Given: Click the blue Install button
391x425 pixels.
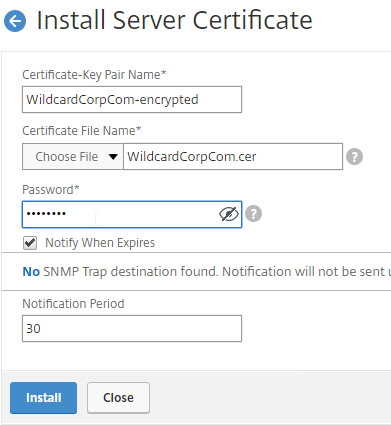Looking at the screenshot, I should point(43,398).
